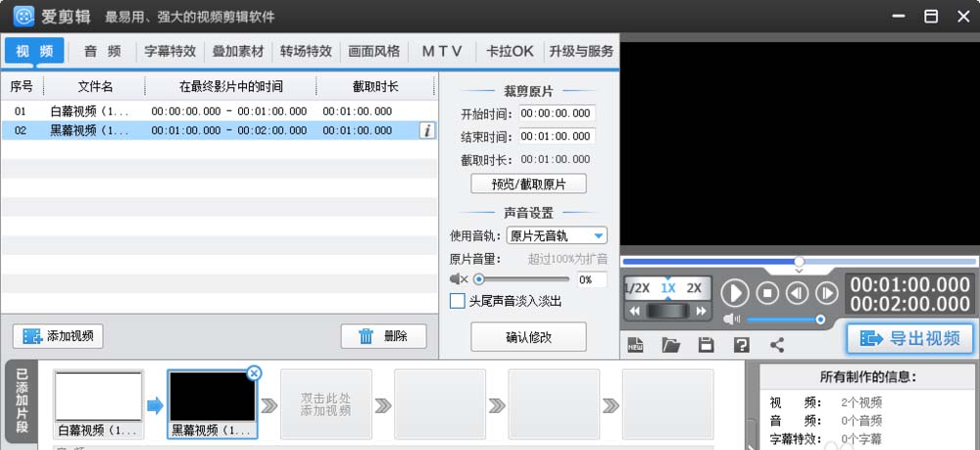The image size is (980, 450).
Task: Click the 截取时长 column header
Action: pos(375,86)
